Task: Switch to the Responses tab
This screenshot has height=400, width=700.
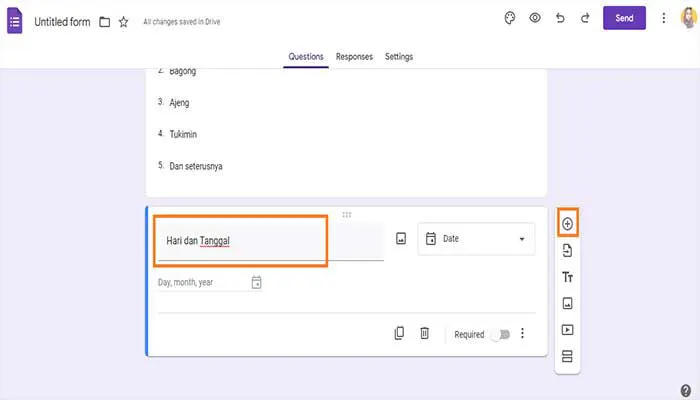Action: click(354, 57)
